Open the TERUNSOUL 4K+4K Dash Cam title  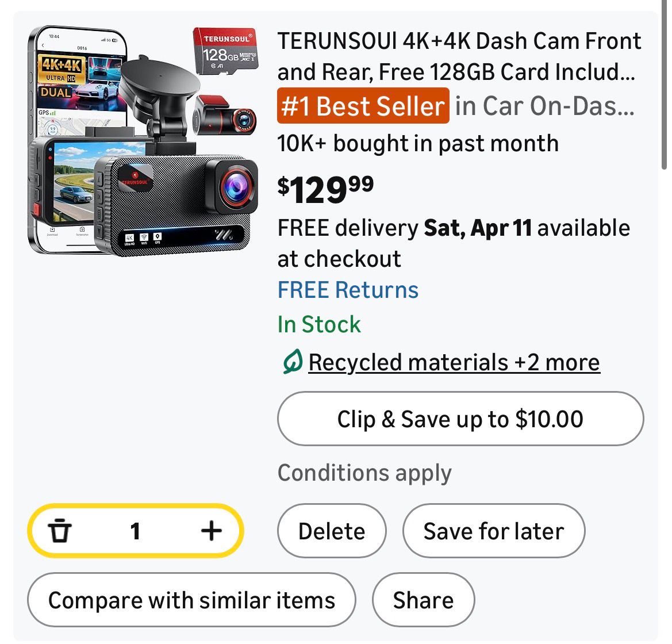click(x=459, y=56)
